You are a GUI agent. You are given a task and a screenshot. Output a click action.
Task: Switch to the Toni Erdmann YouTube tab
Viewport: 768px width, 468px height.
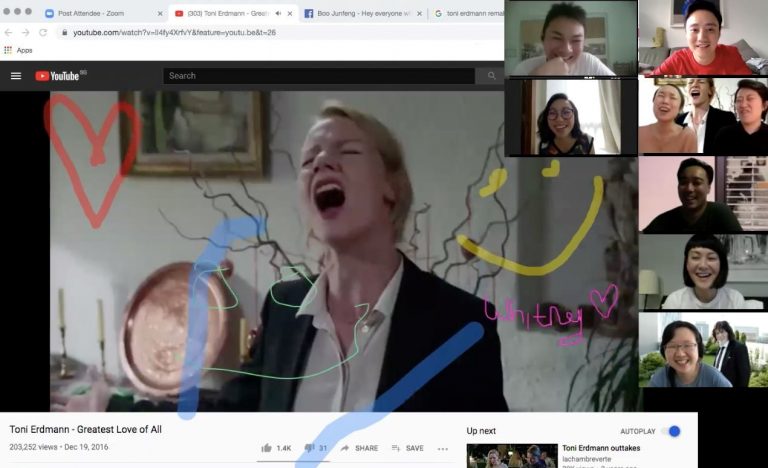coord(228,13)
